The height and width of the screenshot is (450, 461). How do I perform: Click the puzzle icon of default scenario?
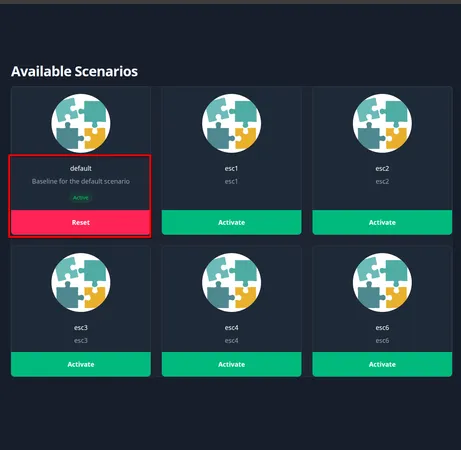[x=81, y=123]
